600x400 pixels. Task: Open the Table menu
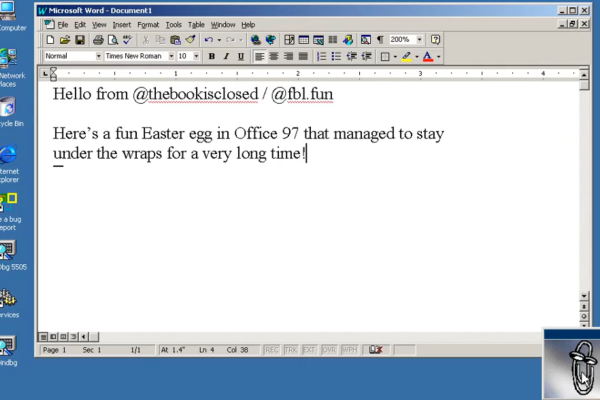[197, 24]
